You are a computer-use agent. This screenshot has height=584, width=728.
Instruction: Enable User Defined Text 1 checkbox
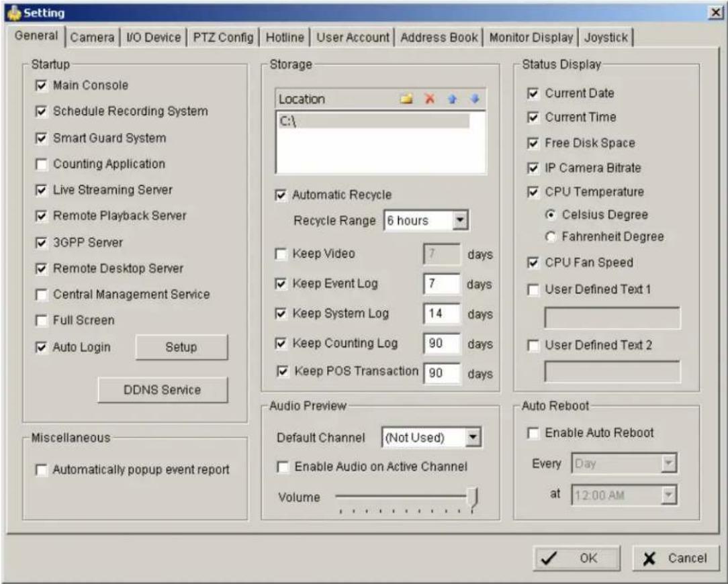tap(533, 290)
